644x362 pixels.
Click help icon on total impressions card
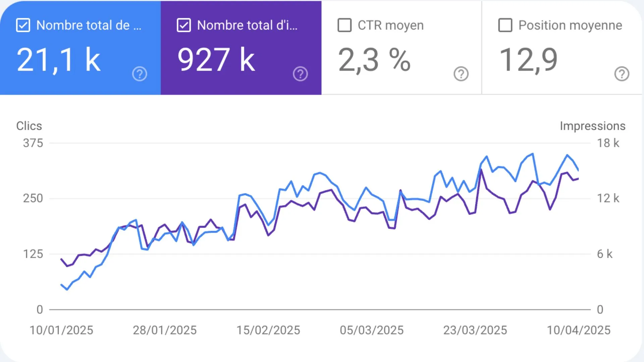300,74
